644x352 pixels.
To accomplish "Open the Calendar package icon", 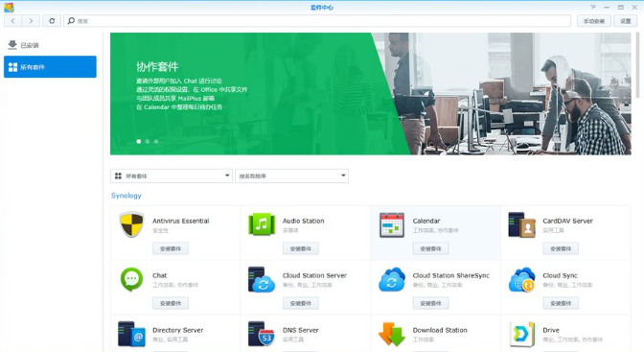I will click(x=391, y=225).
